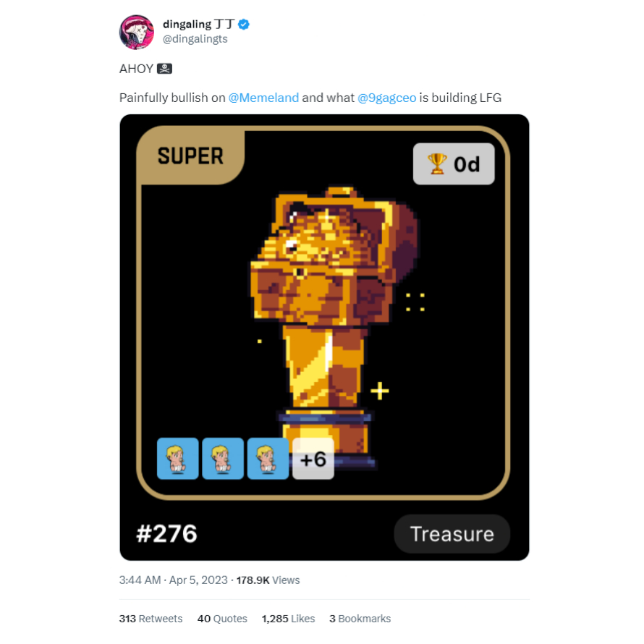Image resolution: width=644 pixels, height=644 pixels.
Task: Click the Treasure pill button
Action: coord(452,534)
